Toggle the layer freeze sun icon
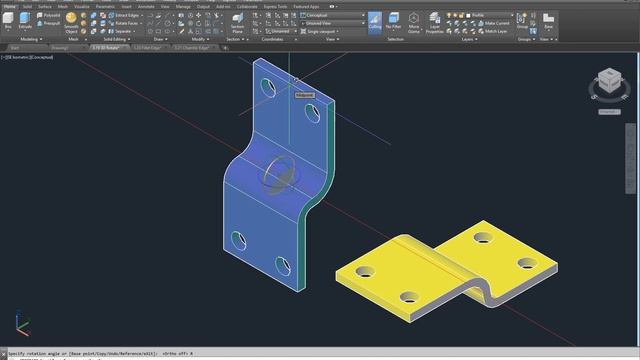The width and height of the screenshot is (640, 360). click(456, 15)
